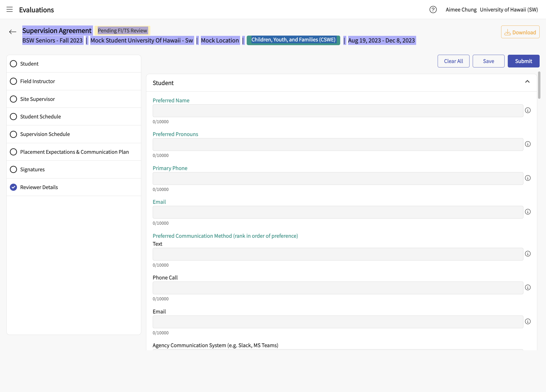
Task: Open the Reviewer Details section
Action: click(74, 187)
